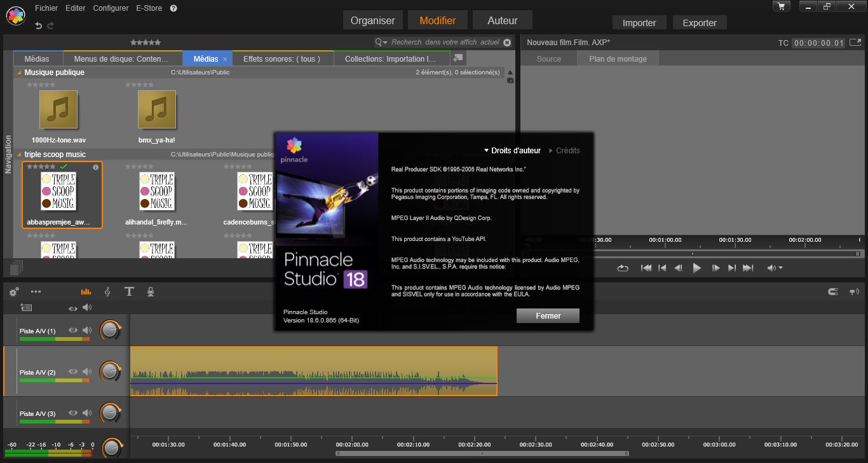Open the Configurer menu

[x=111, y=8]
